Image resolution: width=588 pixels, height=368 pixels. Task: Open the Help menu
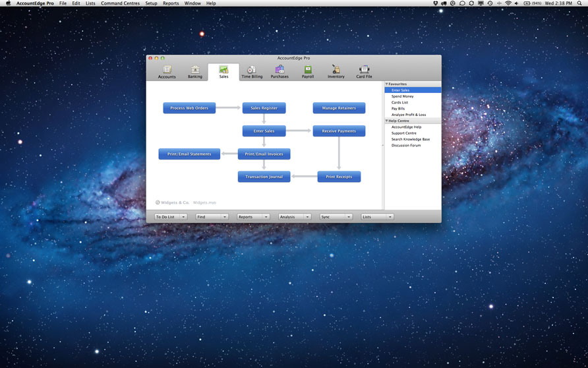(x=211, y=3)
